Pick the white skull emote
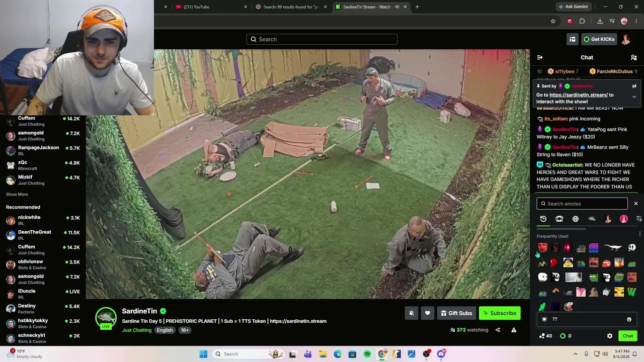This screenshot has width=644, height=362. click(x=632, y=247)
